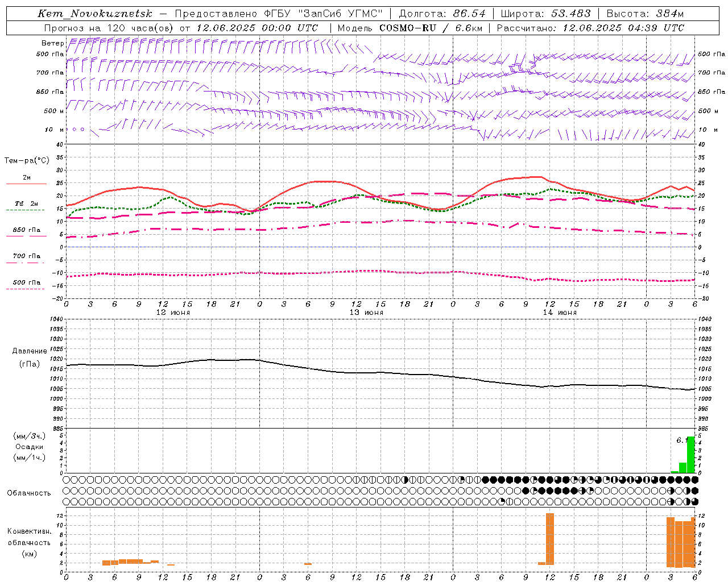Click the 500 гПа temperature legend entry
728x582 pixels.
[x=26, y=285]
